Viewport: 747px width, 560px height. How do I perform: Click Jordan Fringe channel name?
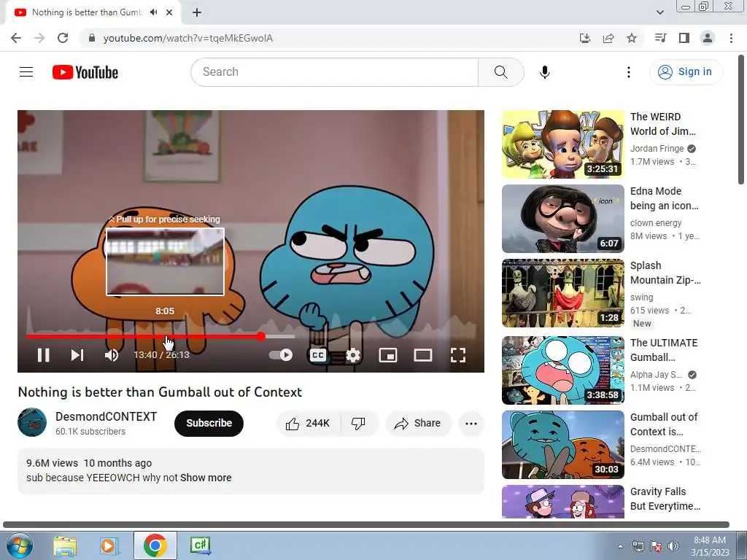[657, 149]
